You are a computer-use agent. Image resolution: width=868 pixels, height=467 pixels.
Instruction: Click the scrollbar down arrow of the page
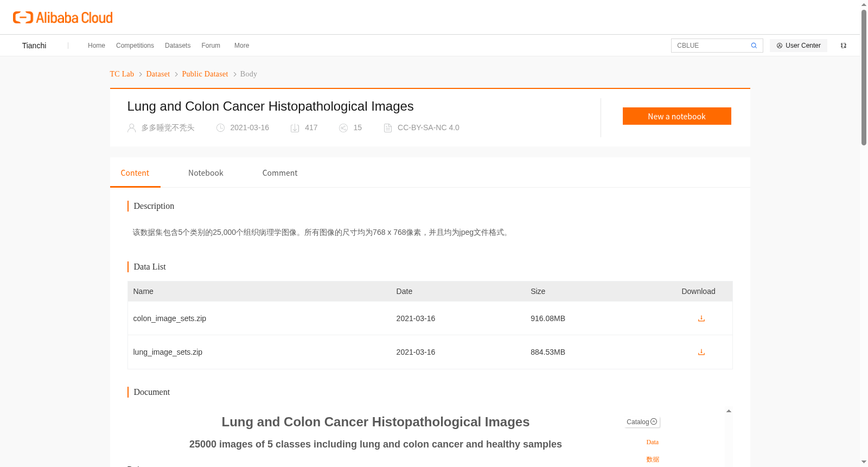pos(864,462)
